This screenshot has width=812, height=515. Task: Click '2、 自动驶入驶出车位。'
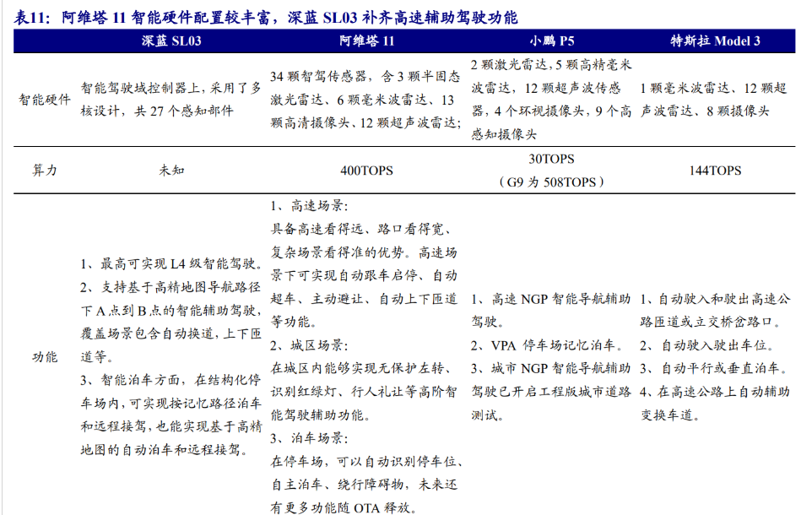[707, 345]
